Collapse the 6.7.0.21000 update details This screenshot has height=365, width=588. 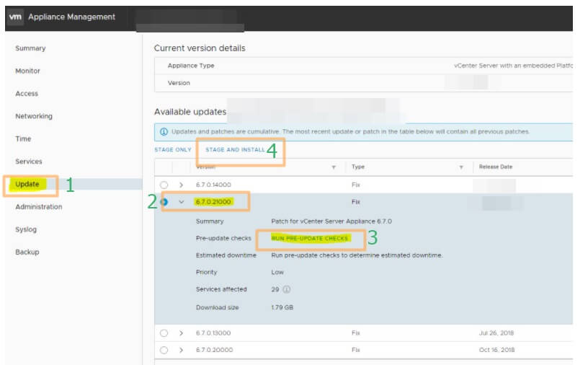click(x=181, y=202)
